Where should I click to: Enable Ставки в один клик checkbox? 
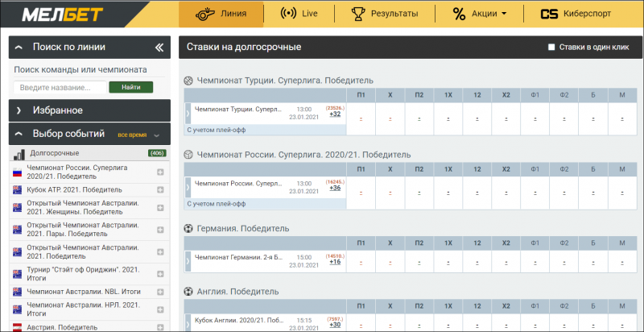click(551, 48)
